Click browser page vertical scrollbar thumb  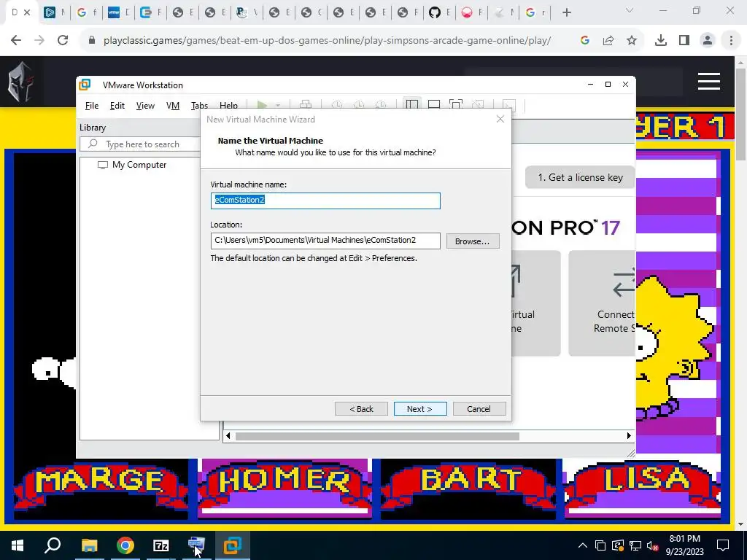coord(741,114)
